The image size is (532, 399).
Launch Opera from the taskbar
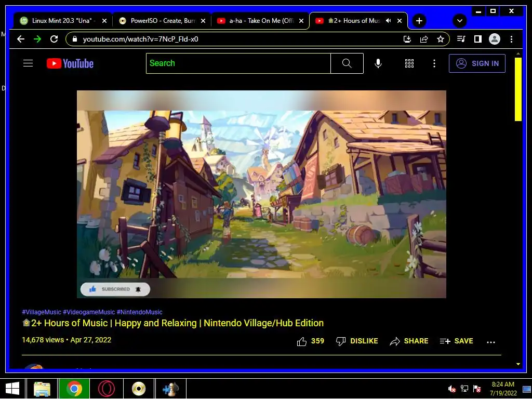tap(106, 389)
